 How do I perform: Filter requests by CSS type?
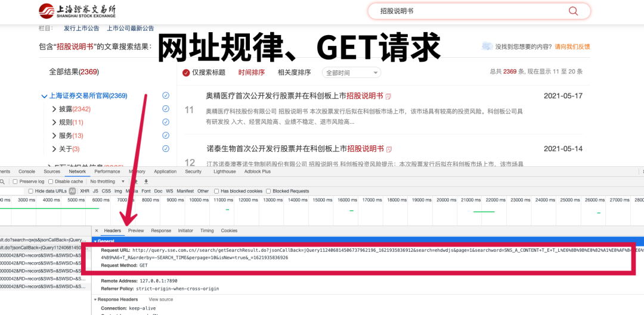coord(106,191)
